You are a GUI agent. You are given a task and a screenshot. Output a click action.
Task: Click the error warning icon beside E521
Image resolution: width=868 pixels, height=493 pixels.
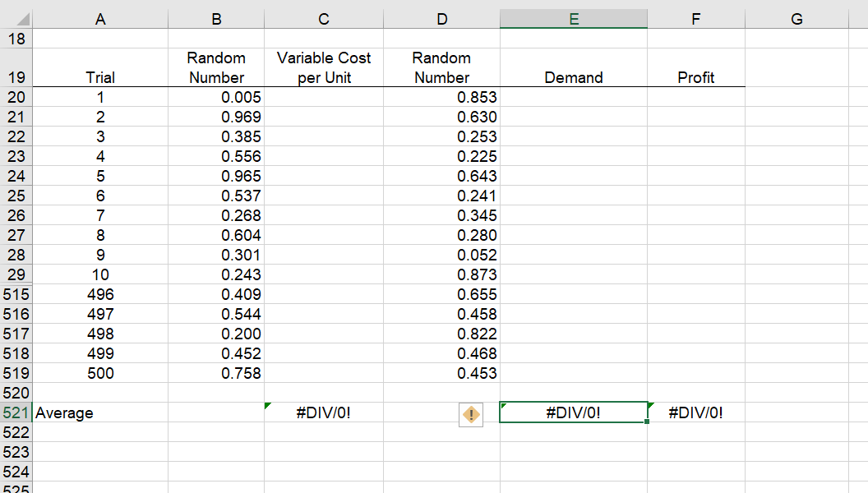[470, 414]
